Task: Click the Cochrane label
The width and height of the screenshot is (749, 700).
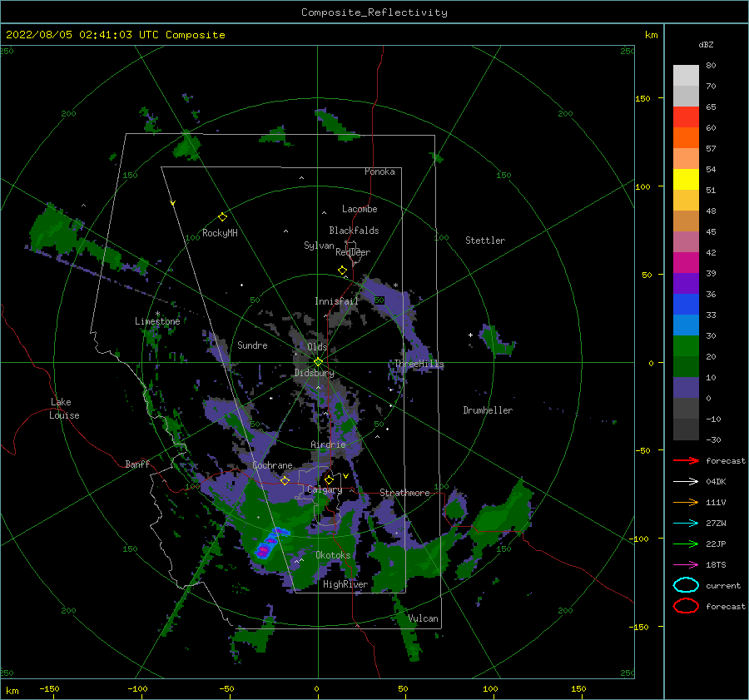Action: (x=272, y=465)
